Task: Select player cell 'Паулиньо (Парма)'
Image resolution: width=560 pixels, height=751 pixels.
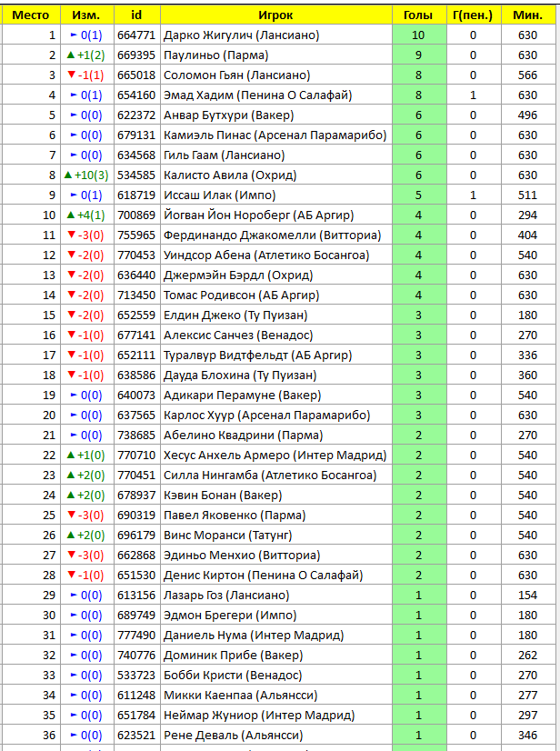Action: pyautogui.click(x=276, y=55)
